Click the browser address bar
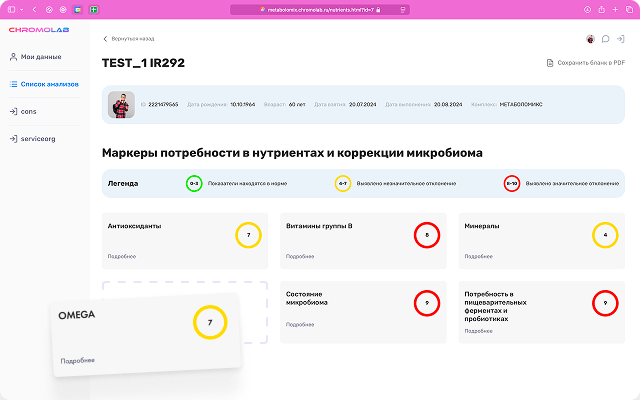The width and height of the screenshot is (640, 400). point(319,9)
